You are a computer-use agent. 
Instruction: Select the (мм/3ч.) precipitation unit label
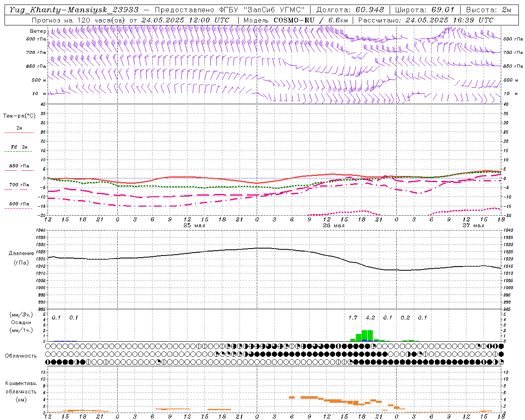[x=21, y=315]
